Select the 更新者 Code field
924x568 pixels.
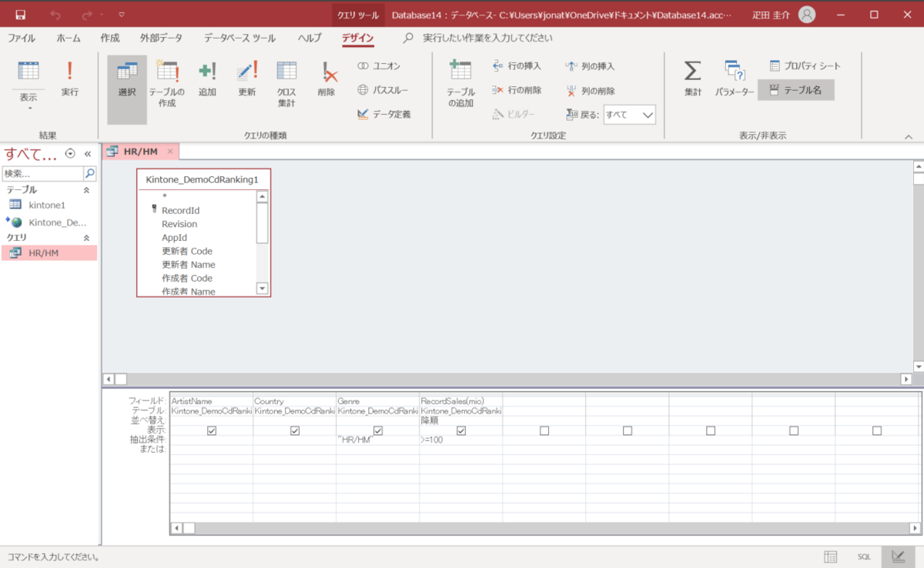[187, 251]
